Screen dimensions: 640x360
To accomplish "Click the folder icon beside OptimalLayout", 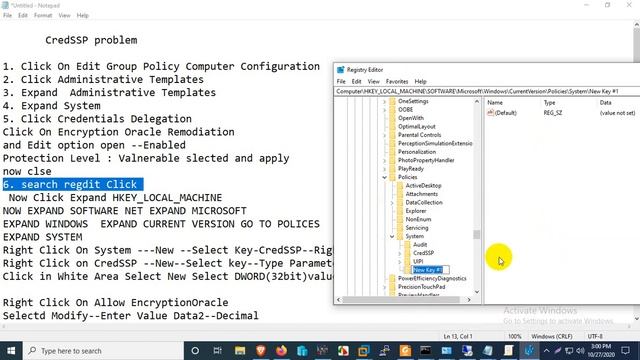I will pos(393,127).
